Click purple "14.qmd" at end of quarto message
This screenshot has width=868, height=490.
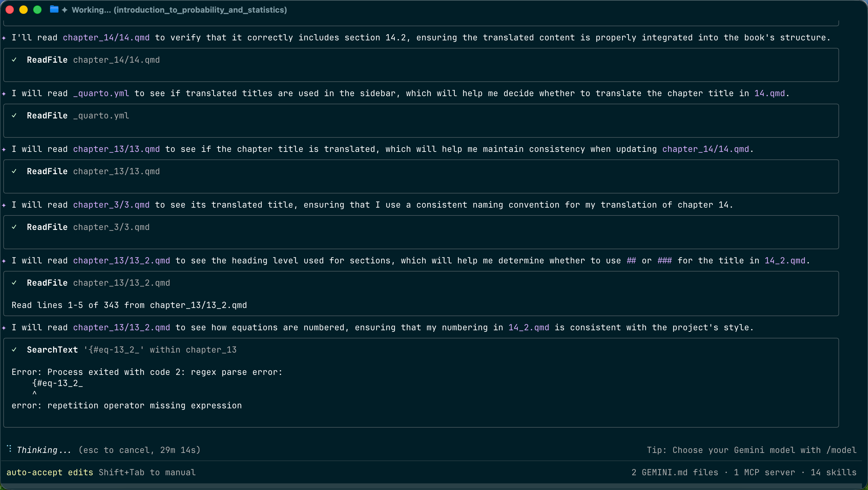click(770, 93)
